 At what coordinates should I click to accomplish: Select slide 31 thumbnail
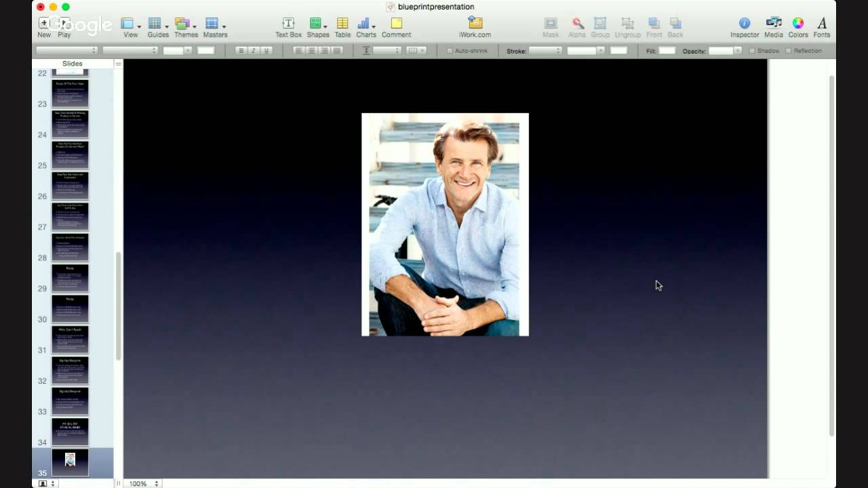[70, 340]
